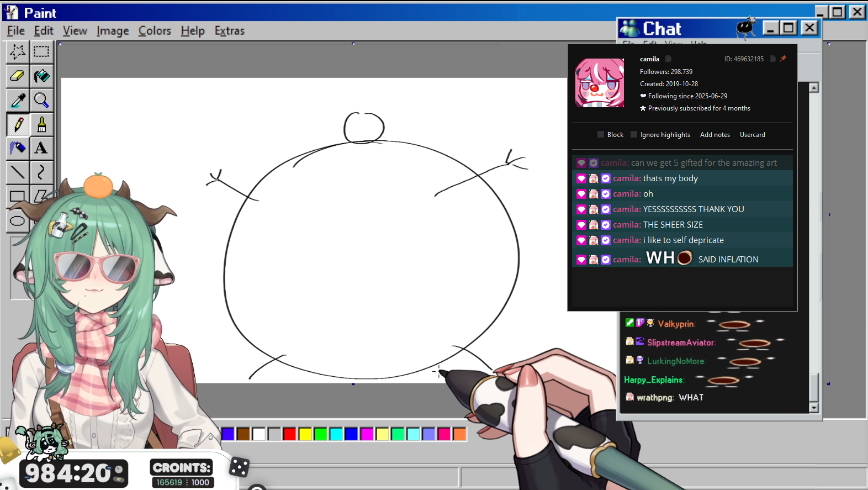Enable the Ignore highlights checkbox

click(x=634, y=134)
